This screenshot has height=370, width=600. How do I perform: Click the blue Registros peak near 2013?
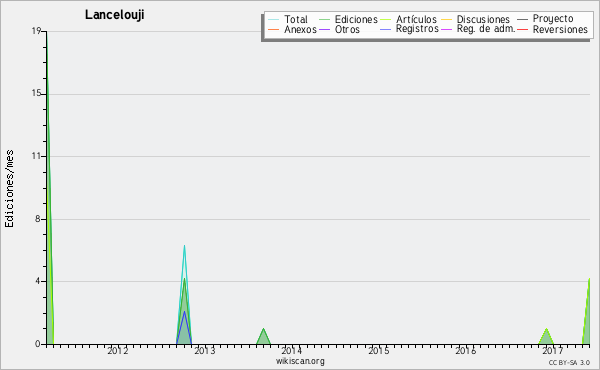(184, 314)
